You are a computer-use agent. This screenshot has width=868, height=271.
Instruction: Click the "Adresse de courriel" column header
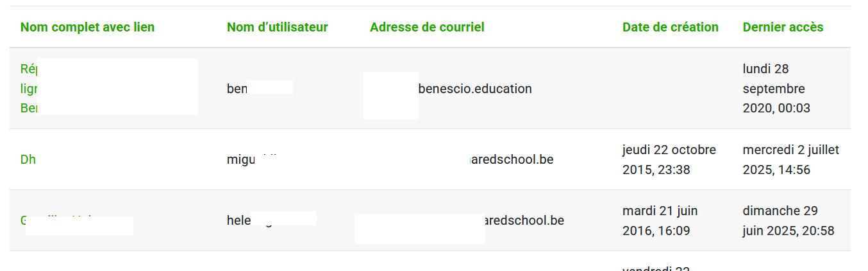427,27
